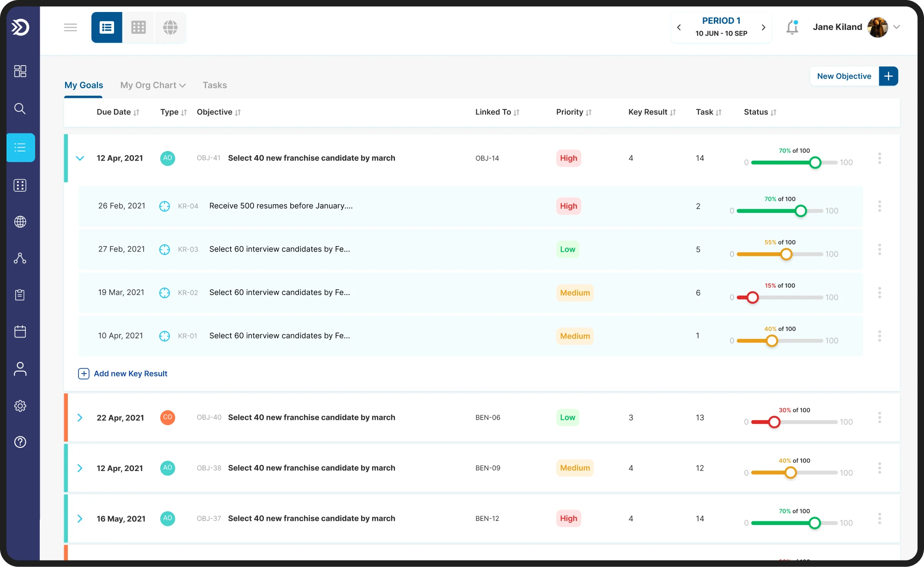
Task: Open more options for KR-03 row
Action: pyautogui.click(x=880, y=250)
